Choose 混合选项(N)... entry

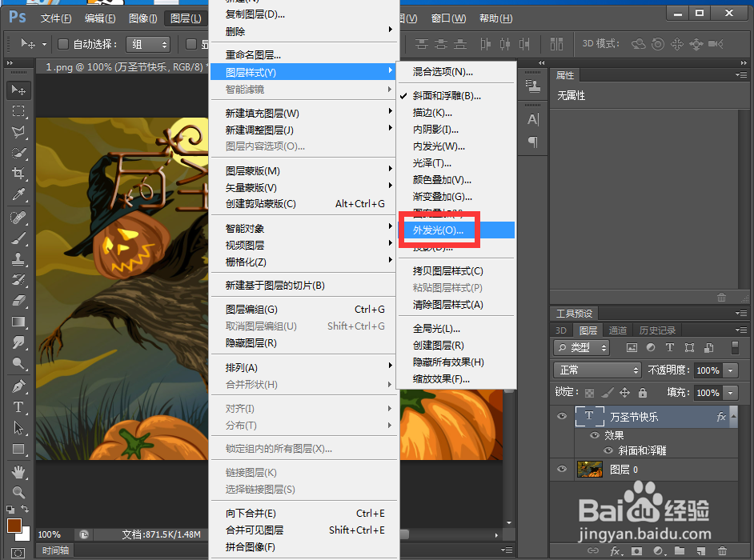(x=456, y=72)
